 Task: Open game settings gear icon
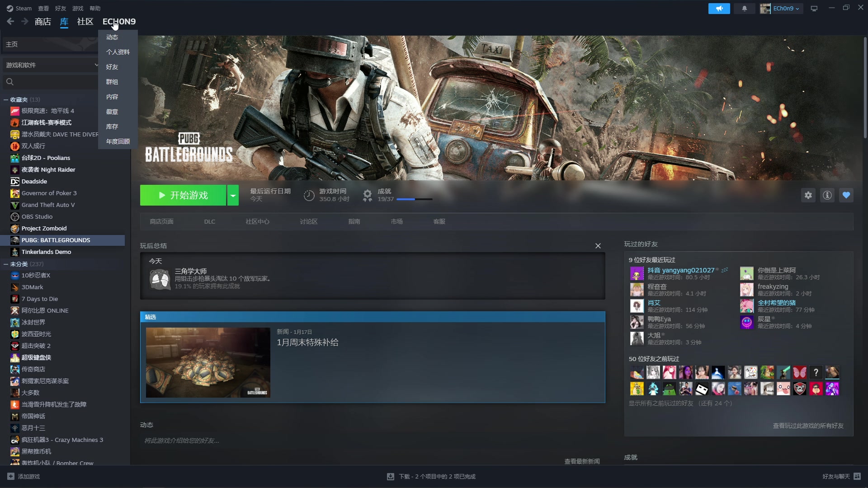click(808, 195)
